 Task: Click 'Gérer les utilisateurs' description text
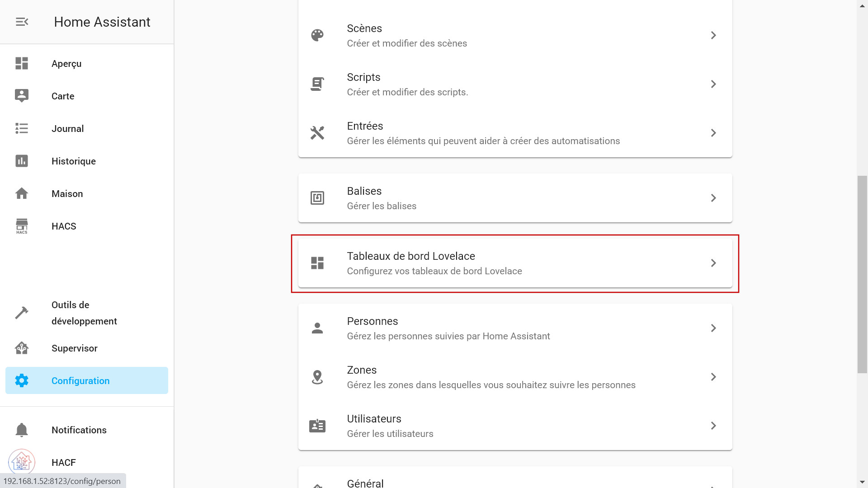390,434
